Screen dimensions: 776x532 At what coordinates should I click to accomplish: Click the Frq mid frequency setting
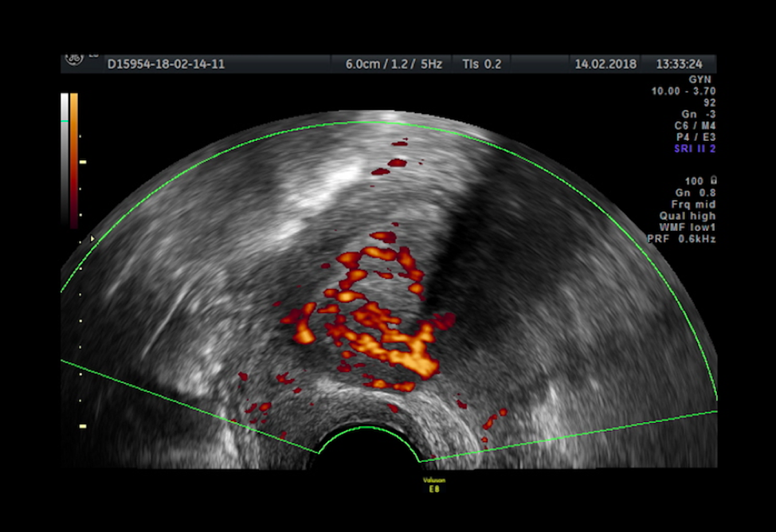[x=690, y=205]
